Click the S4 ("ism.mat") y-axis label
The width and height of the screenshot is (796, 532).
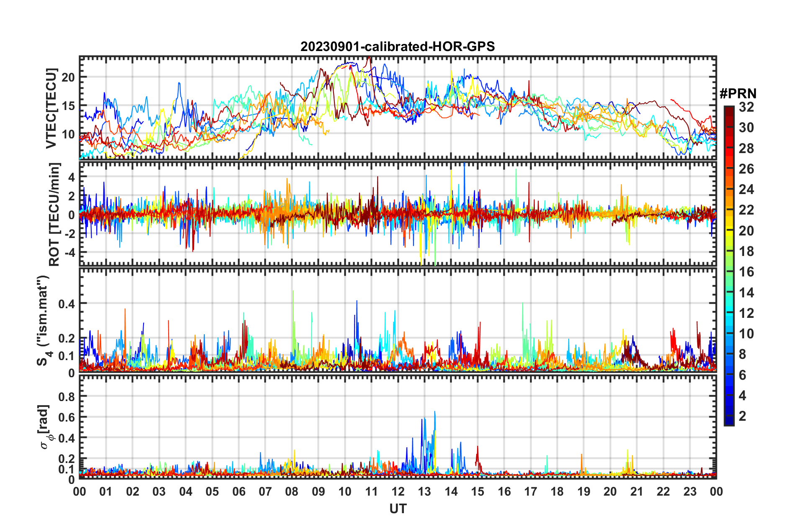click(44, 320)
